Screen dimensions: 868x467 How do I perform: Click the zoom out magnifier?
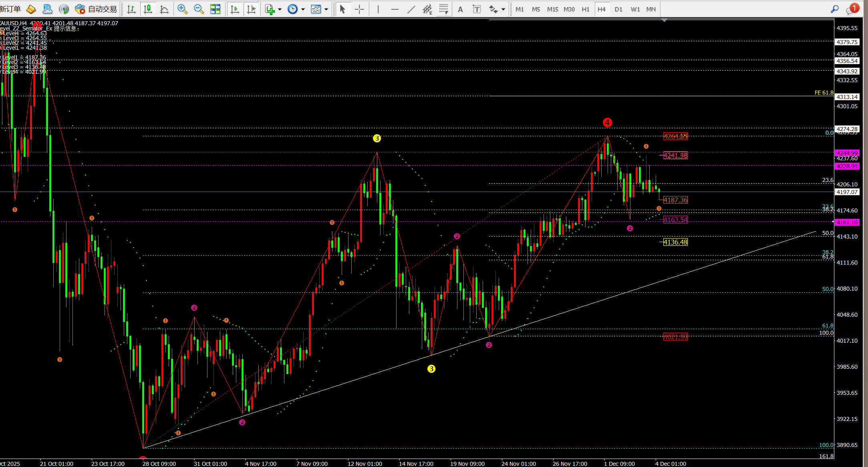[x=199, y=9]
